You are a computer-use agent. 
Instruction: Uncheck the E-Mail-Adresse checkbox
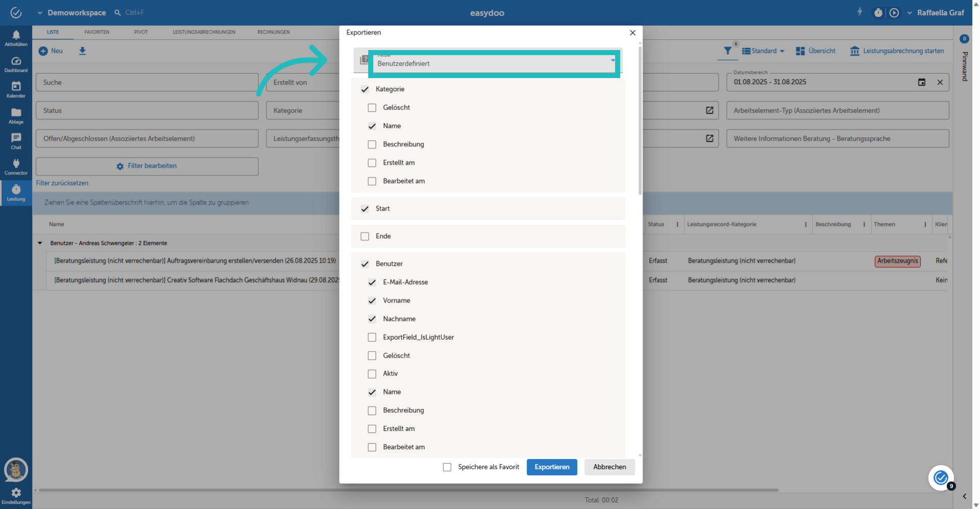(372, 282)
